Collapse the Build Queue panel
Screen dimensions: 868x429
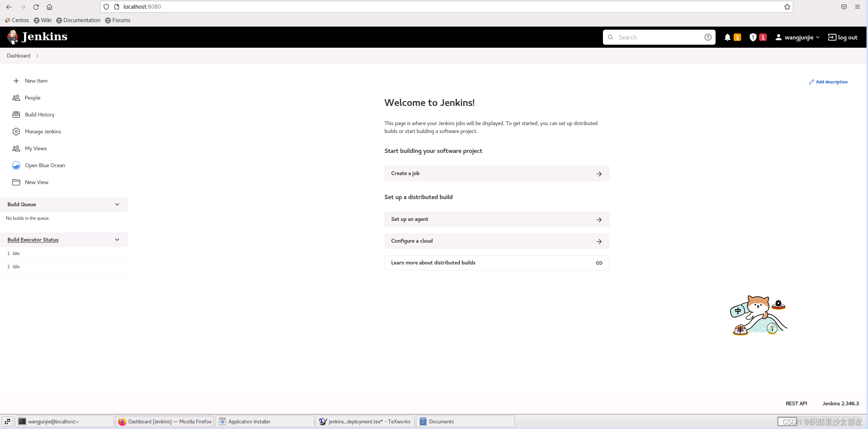click(x=117, y=204)
